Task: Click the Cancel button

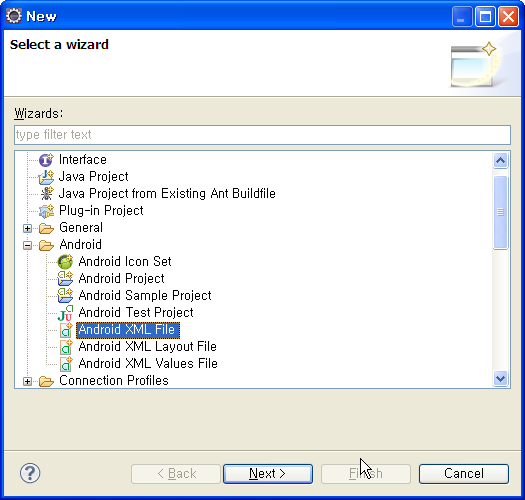Action: click(x=464, y=474)
